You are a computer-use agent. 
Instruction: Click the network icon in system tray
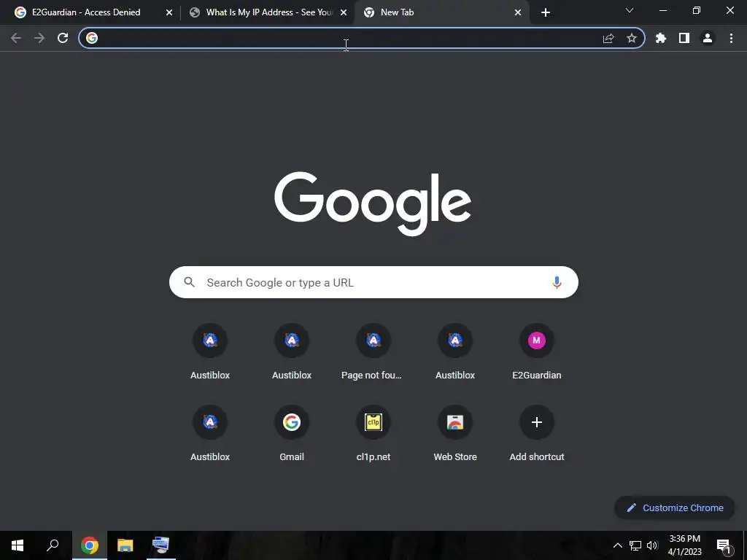(x=635, y=545)
